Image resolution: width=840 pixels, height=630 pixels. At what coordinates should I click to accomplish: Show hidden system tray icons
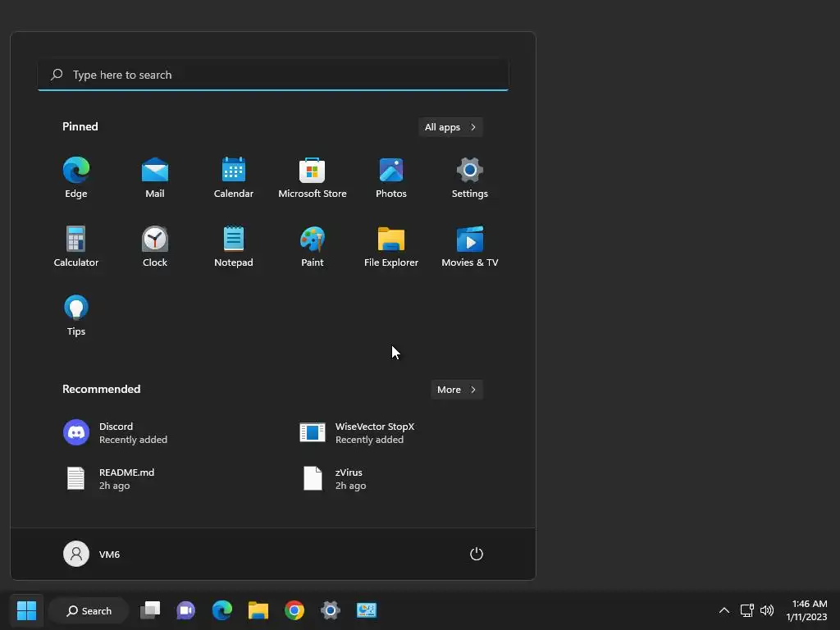pyautogui.click(x=724, y=610)
